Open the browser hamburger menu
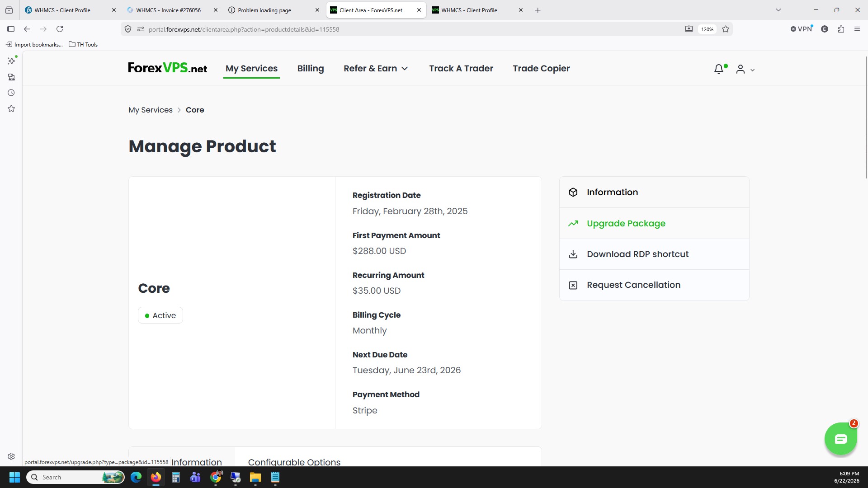The image size is (868, 488). 857,29
